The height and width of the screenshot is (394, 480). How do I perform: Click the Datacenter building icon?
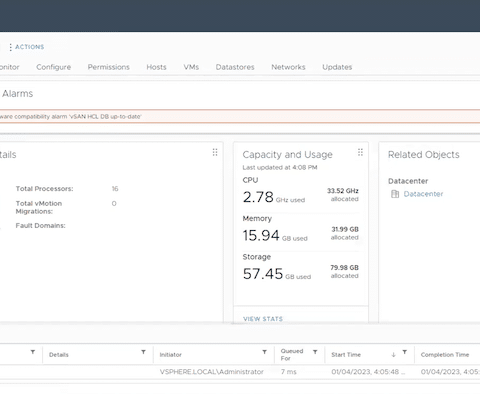click(395, 194)
